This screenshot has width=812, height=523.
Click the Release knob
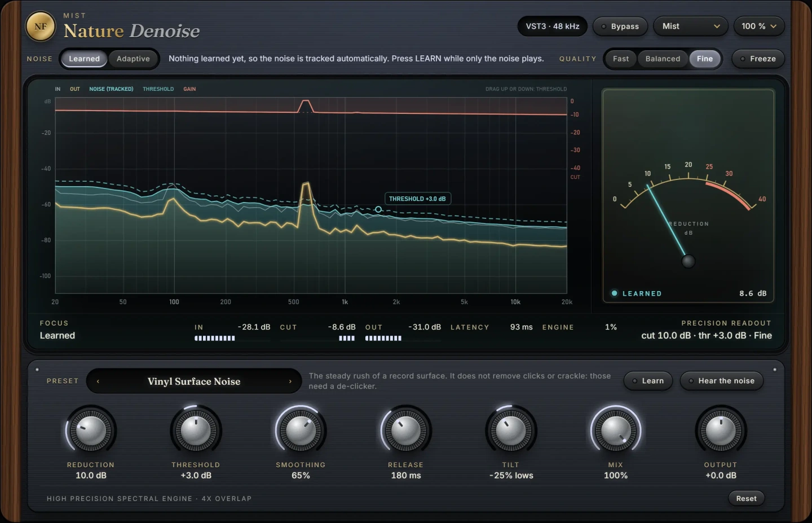click(x=405, y=431)
